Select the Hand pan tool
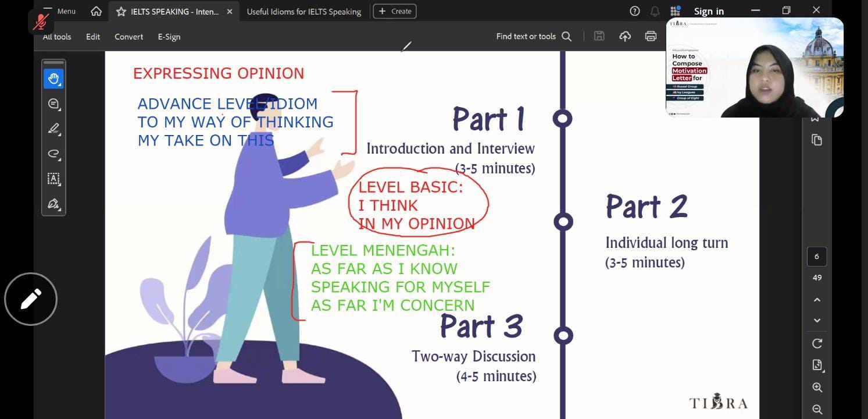The width and height of the screenshot is (868, 419). (x=53, y=79)
